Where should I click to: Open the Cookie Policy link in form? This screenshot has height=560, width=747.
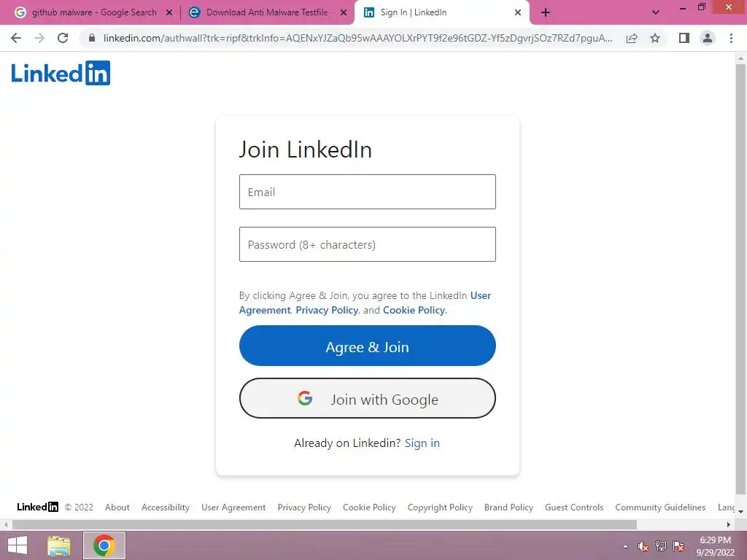pyautogui.click(x=414, y=310)
